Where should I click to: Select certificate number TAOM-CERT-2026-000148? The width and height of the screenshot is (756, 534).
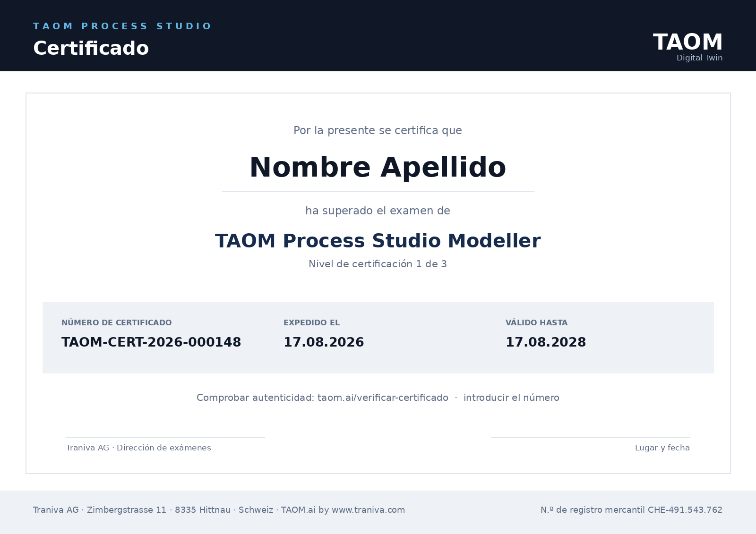click(x=151, y=342)
